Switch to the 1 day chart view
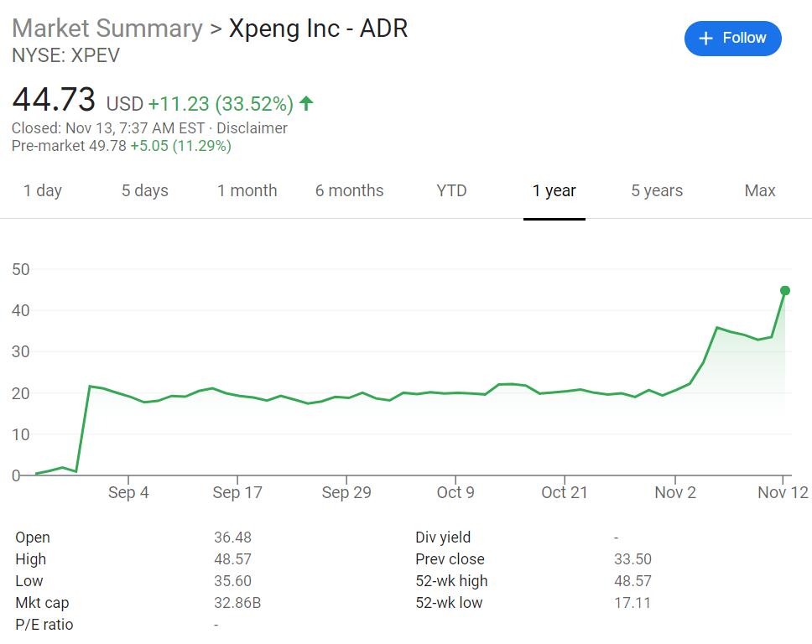812x644 pixels. [x=43, y=191]
